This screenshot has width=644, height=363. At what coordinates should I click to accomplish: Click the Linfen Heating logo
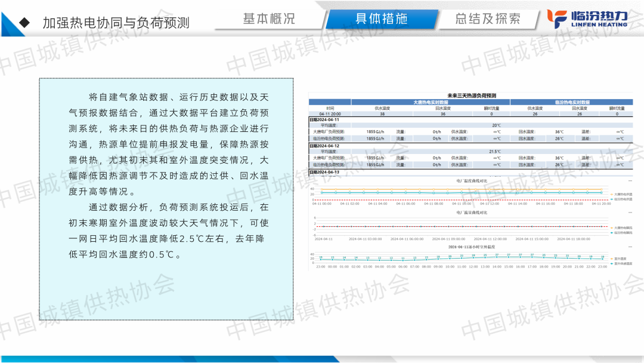coord(588,18)
